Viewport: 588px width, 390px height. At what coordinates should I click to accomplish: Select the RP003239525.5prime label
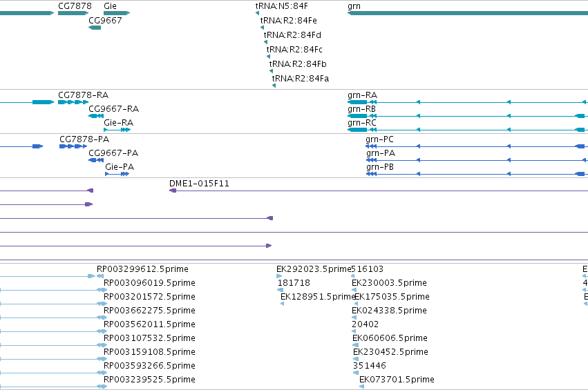(x=149, y=380)
